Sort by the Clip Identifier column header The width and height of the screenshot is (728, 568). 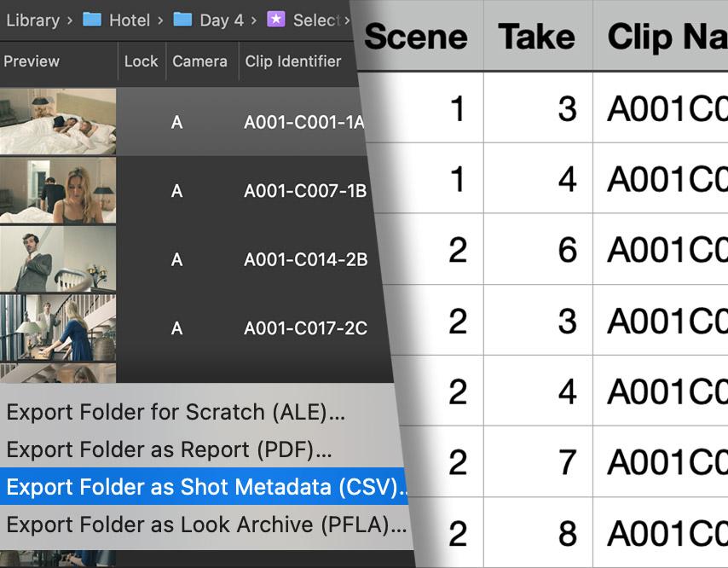(293, 61)
